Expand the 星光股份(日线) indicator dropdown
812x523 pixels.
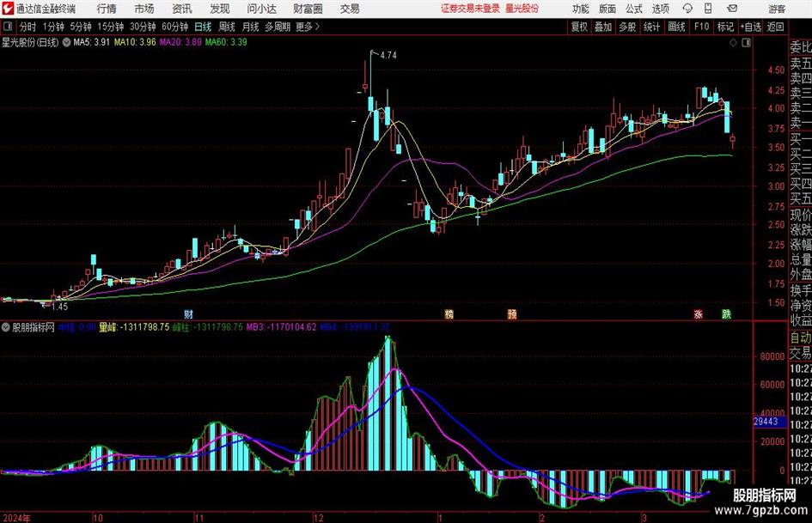point(66,42)
